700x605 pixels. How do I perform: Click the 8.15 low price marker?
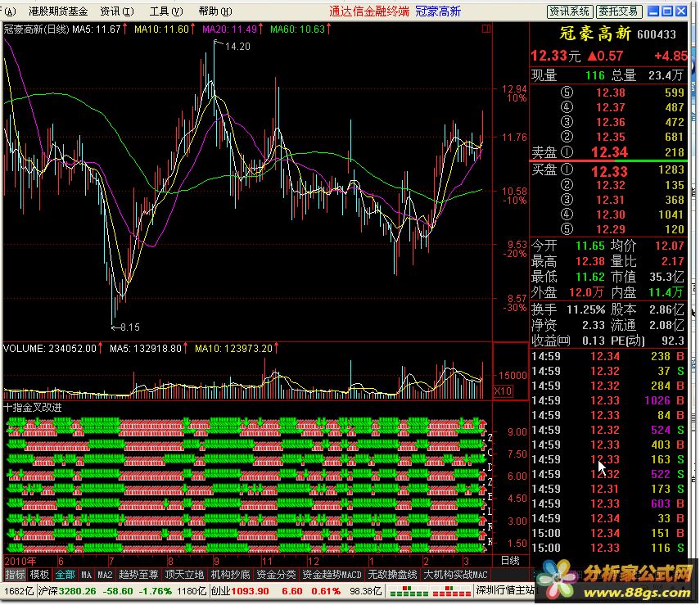130,327
